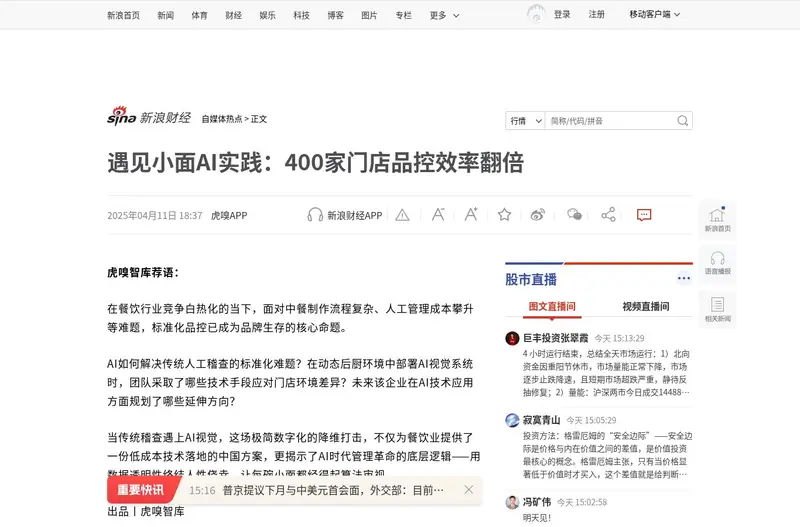Open the 新浪财经APP link
This screenshot has width=800, height=527.
pos(355,215)
